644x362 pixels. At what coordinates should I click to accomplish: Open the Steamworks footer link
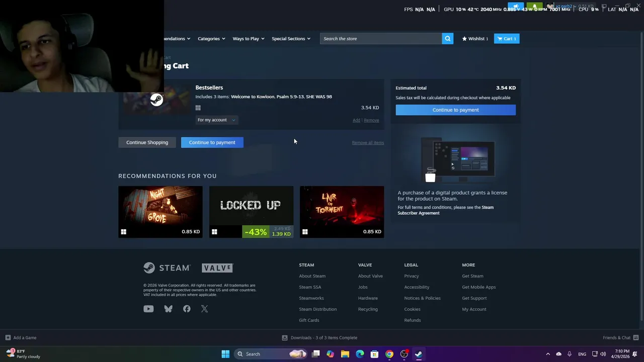pyautogui.click(x=311, y=298)
